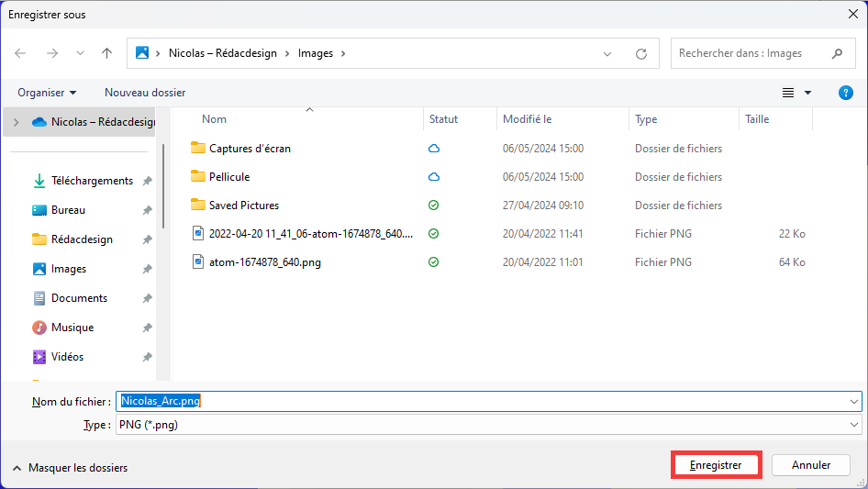This screenshot has width=868, height=489.
Task: Open address bar history dropdown
Action: tap(607, 54)
